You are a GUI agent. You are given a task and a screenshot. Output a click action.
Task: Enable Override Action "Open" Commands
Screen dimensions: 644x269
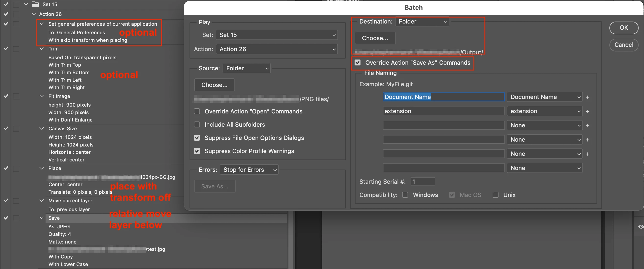click(x=197, y=111)
